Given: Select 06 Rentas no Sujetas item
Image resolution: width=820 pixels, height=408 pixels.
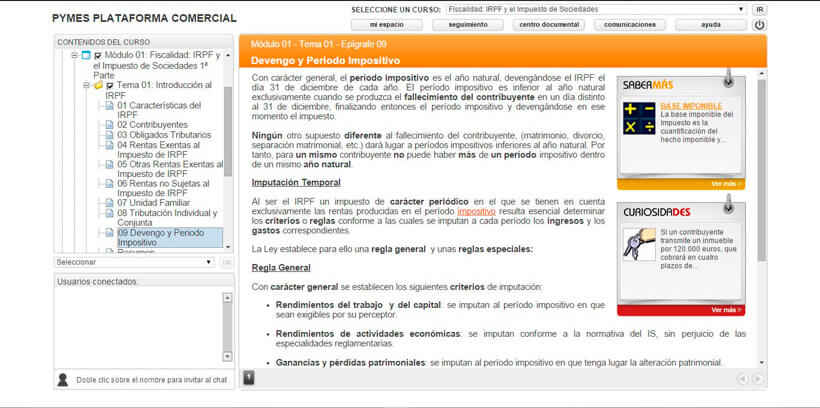Looking at the screenshot, I should 163,188.
